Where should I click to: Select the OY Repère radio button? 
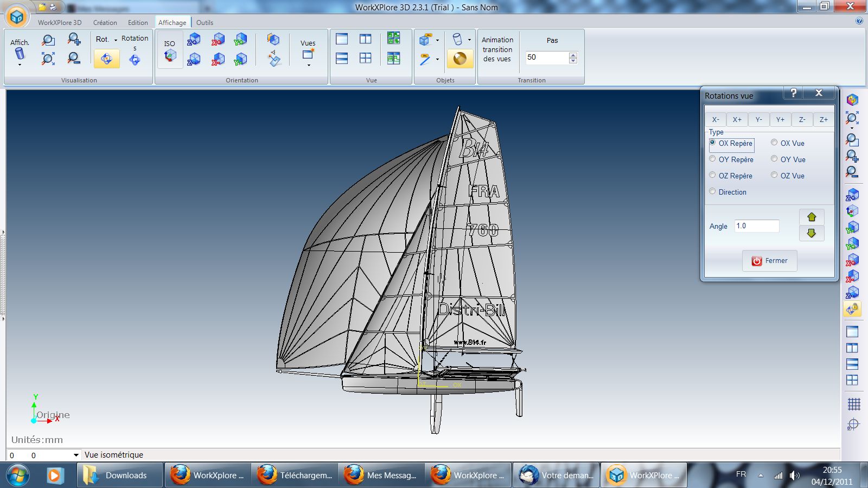(712, 159)
